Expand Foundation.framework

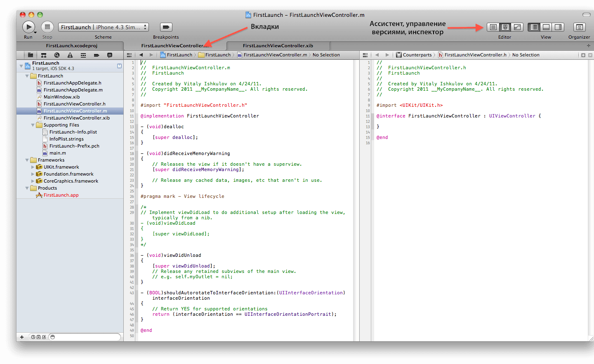(33, 174)
